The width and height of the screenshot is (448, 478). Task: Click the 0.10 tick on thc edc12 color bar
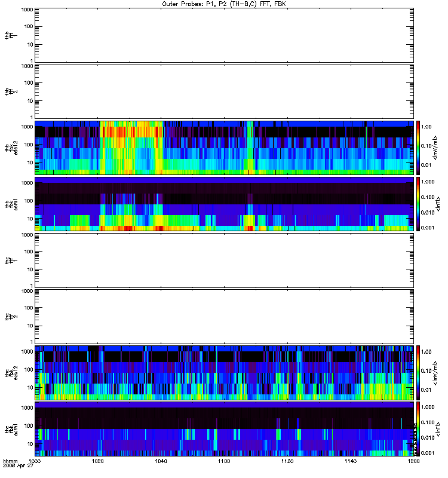(x=426, y=371)
